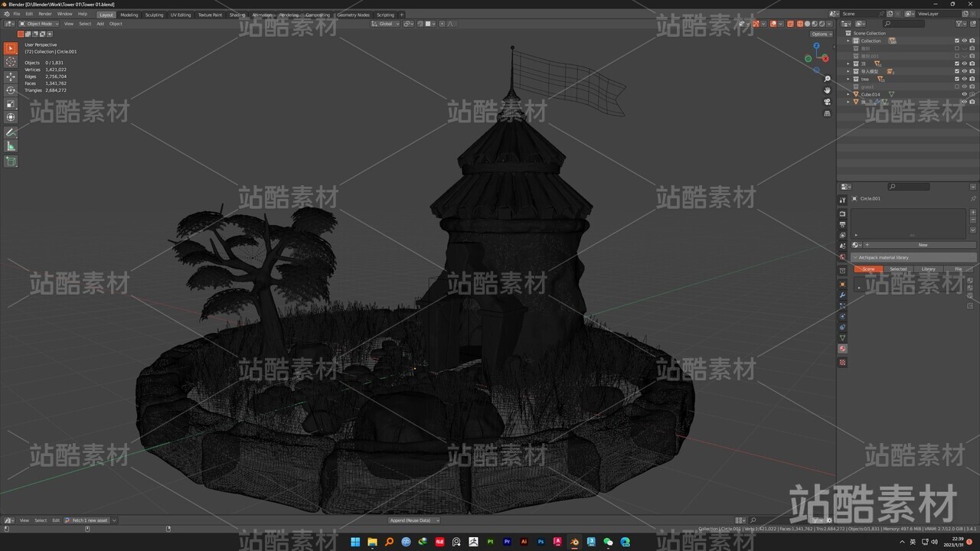The image size is (980, 551).
Task: Expand the tree collection row
Action: coord(848,79)
